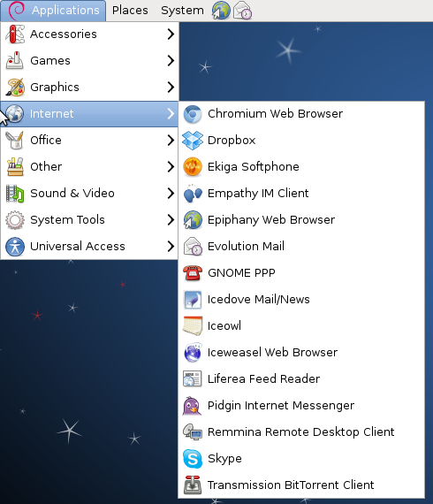The height and width of the screenshot is (504, 433).
Task: Select the Office category label
Action: click(x=46, y=140)
